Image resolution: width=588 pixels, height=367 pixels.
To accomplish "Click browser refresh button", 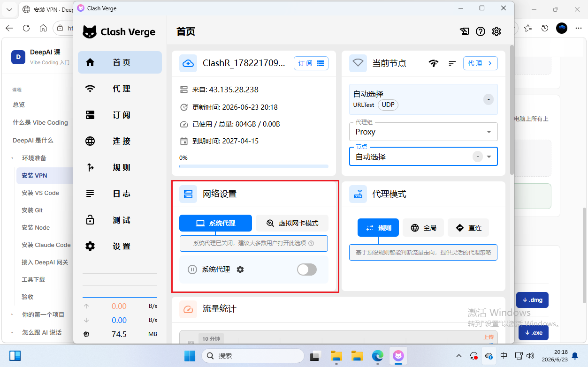I will 26,28.
